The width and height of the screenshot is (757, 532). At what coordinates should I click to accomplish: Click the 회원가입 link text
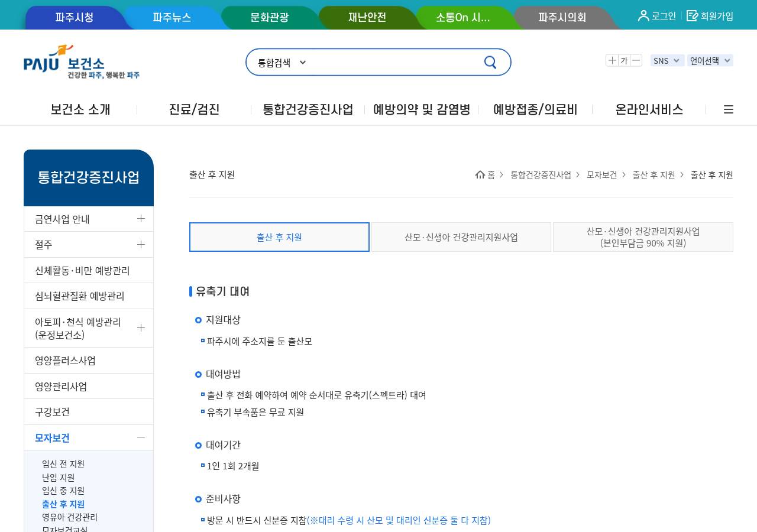click(x=717, y=16)
